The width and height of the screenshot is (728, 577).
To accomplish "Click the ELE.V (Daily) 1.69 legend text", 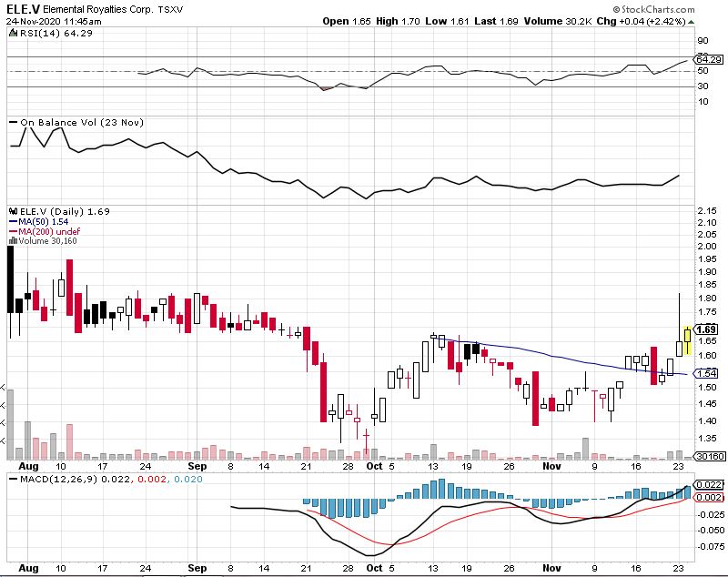I will 65,212.
